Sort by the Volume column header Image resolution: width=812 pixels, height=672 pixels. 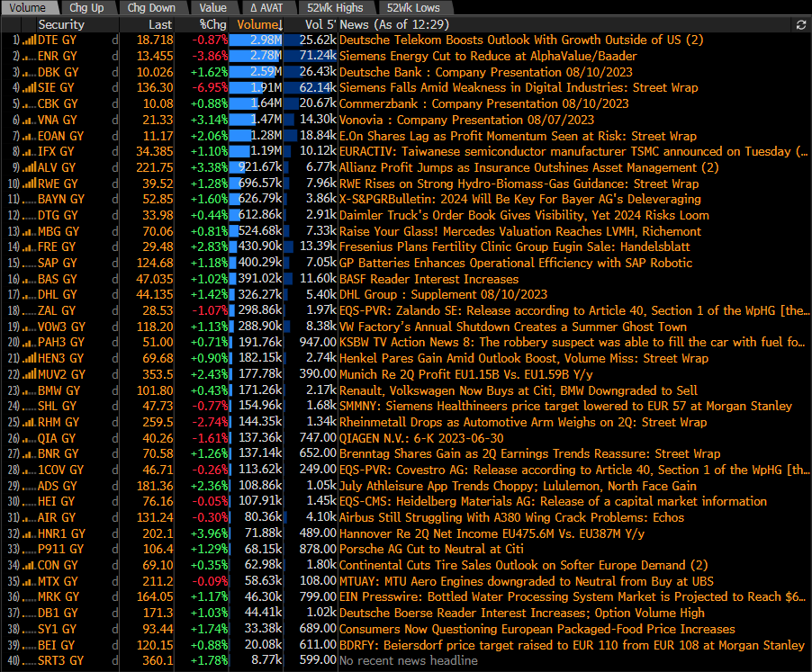click(x=260, y=25)
